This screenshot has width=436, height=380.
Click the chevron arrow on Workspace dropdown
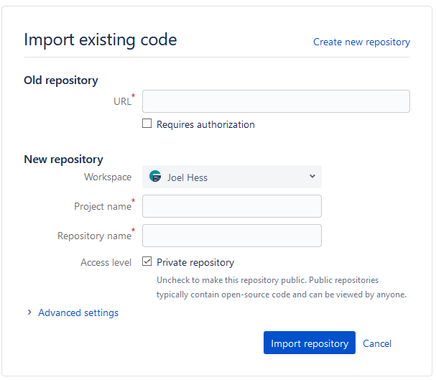point(312,176)
